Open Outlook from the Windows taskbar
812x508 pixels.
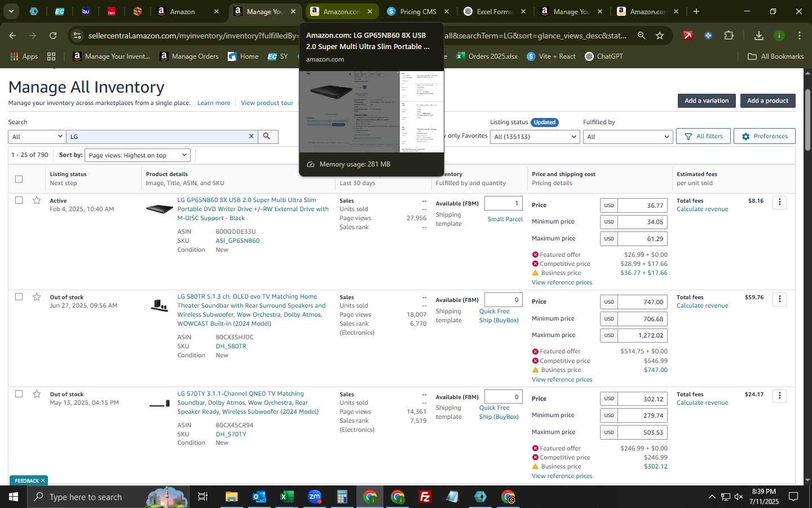[x=259, y=497]
